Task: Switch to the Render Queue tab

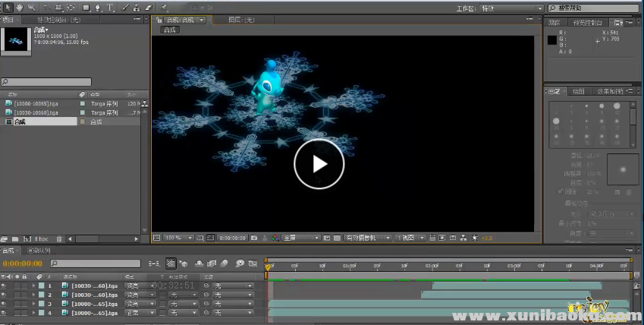Action: click(x=39, y=251)
